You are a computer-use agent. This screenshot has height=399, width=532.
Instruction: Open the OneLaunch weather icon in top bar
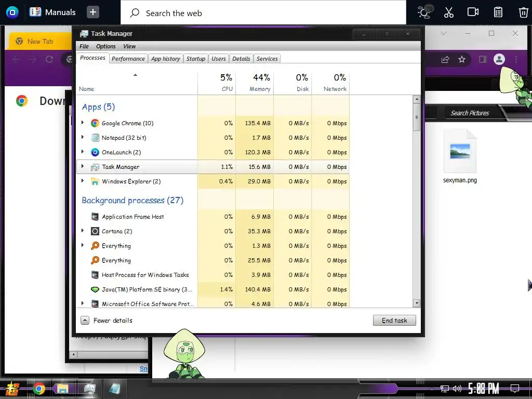(424, 12)
